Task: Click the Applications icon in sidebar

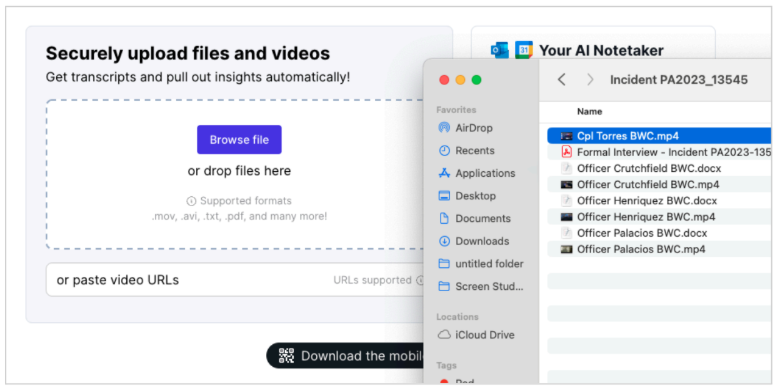Action: pos(444,173)
